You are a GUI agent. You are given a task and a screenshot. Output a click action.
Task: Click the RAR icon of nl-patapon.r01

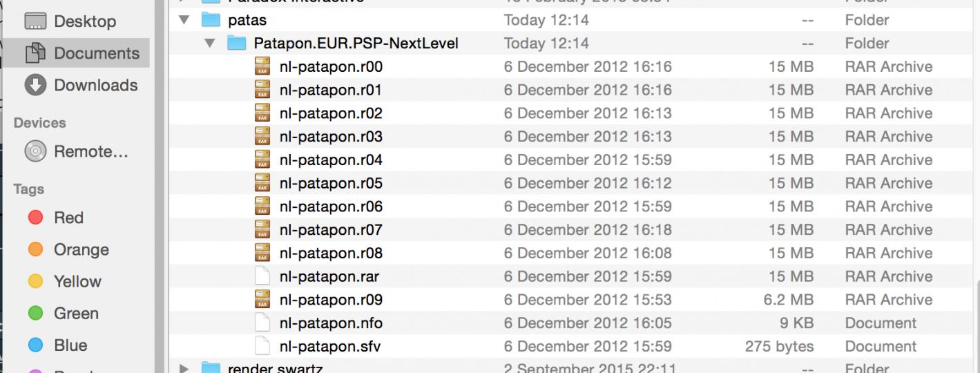(262, 90)
